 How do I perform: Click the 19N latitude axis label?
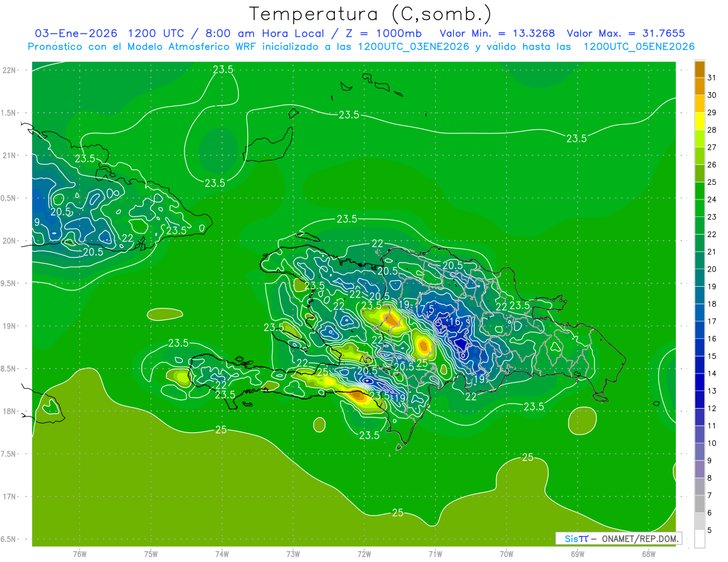(10, 326)
